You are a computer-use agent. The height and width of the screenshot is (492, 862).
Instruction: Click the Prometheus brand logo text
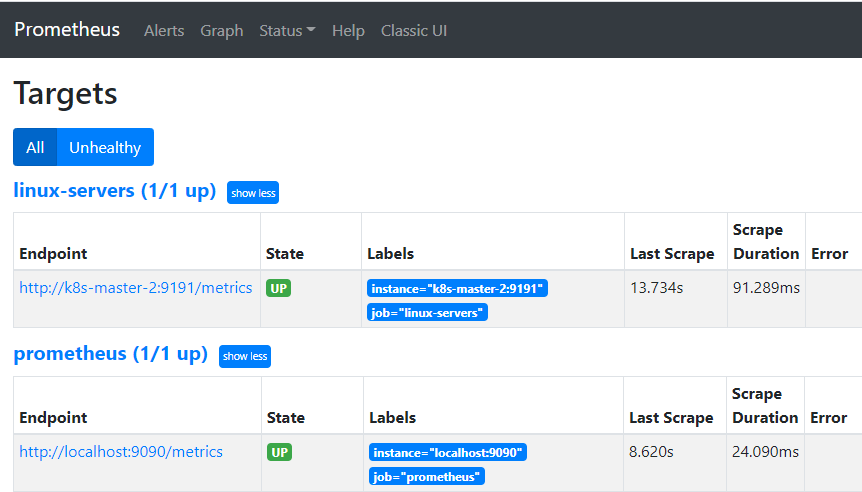67,30
